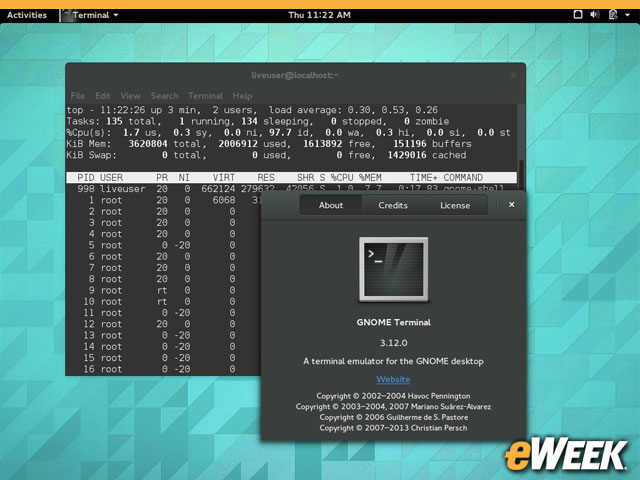Open the Help menu
This screenshot has width=640, height=480.
(242, 96)
